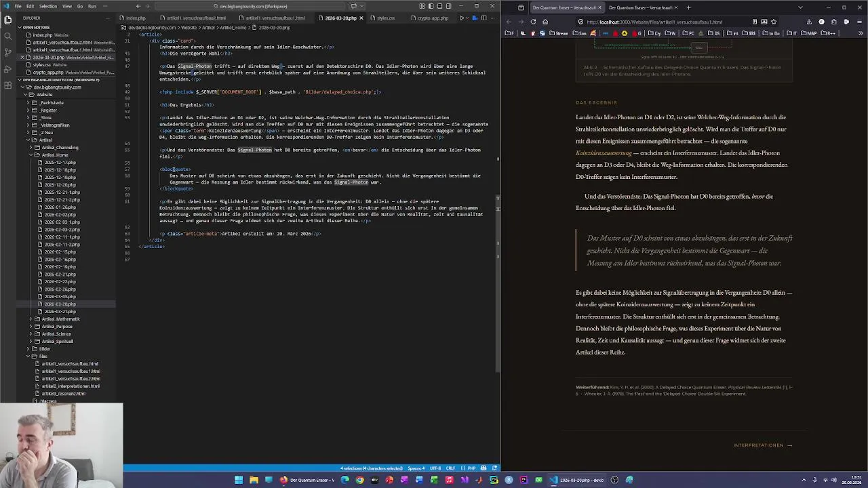Toggle the secondary side bar layout button

click(x=448, y=6)
